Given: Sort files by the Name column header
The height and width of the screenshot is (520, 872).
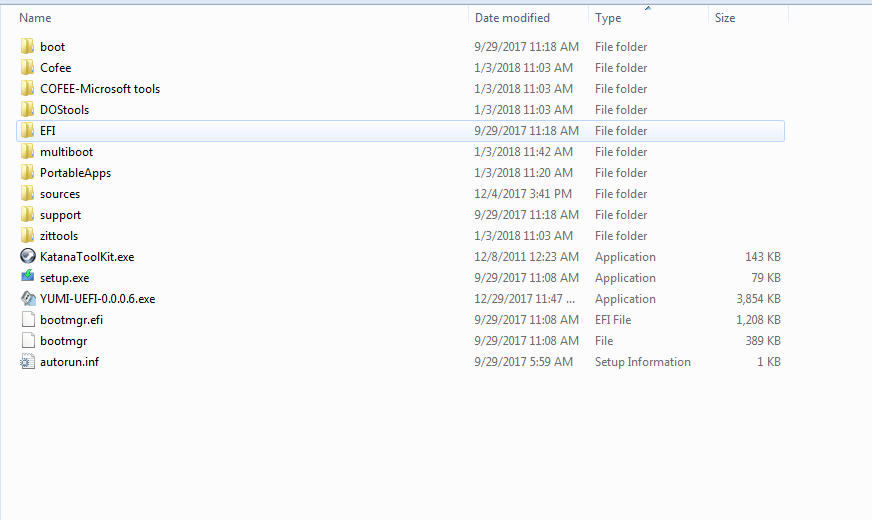Looking at the screenshot, I should point(35,18).
